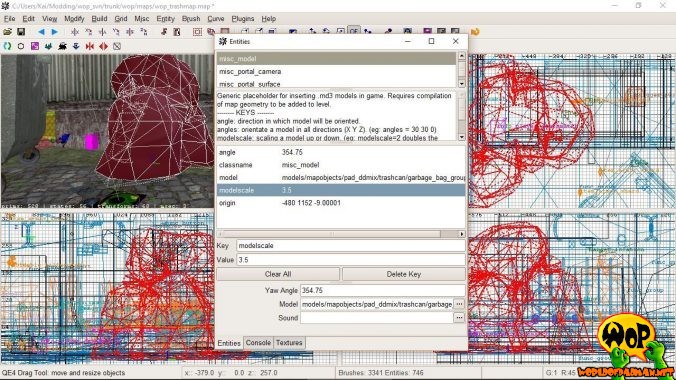Open the Curve menu

coord(216,19)
